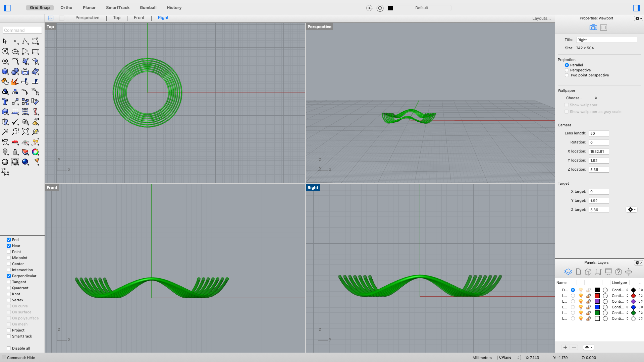Select Two point perspective projection
Screen dimensions: 644x362
567,75
